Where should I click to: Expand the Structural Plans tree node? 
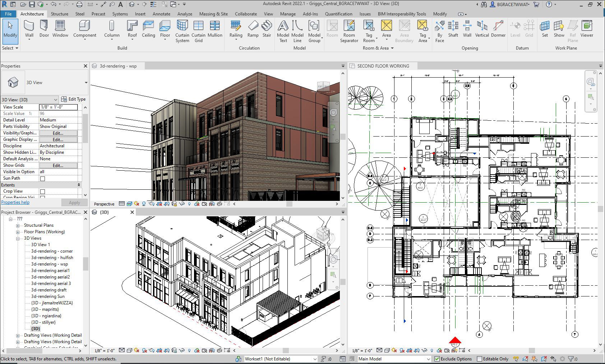[x=18, y=226]
